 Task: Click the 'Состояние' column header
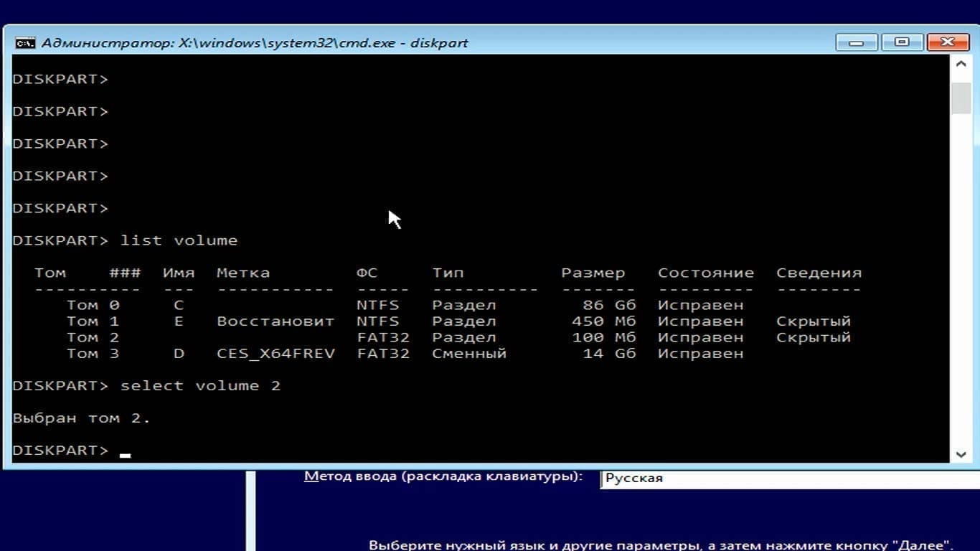coord(706,273)
